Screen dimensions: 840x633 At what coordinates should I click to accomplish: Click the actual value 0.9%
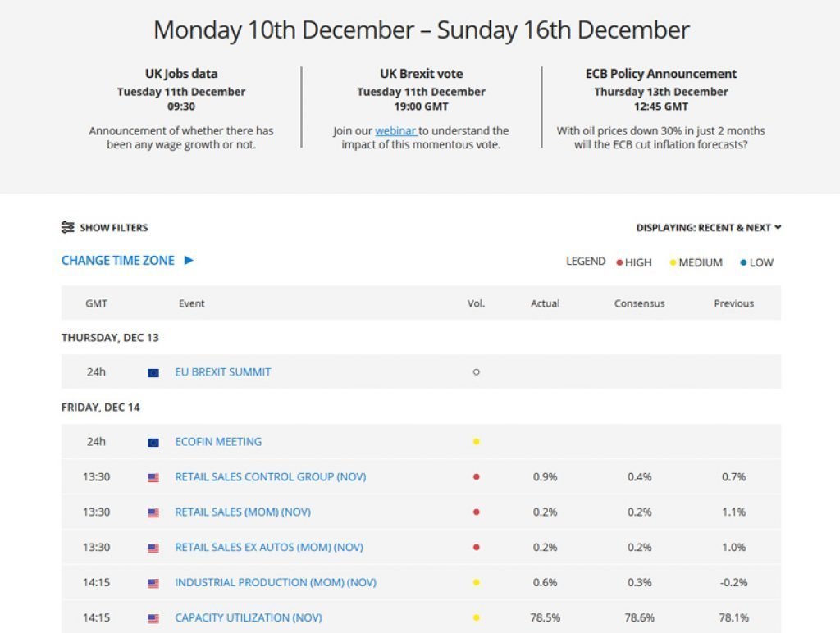[x=545, y=476]
